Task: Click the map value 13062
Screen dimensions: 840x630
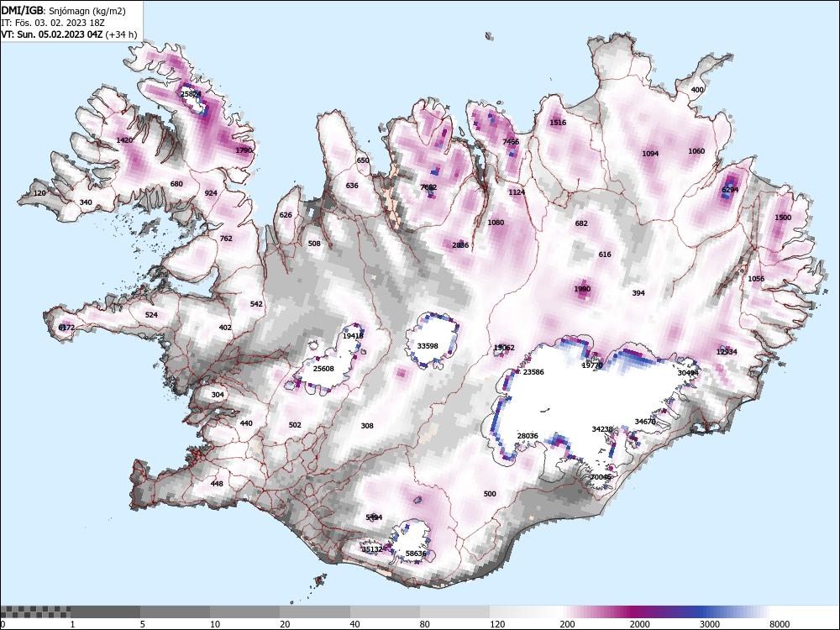Action: pyautogui.click(x=504, y=349)
